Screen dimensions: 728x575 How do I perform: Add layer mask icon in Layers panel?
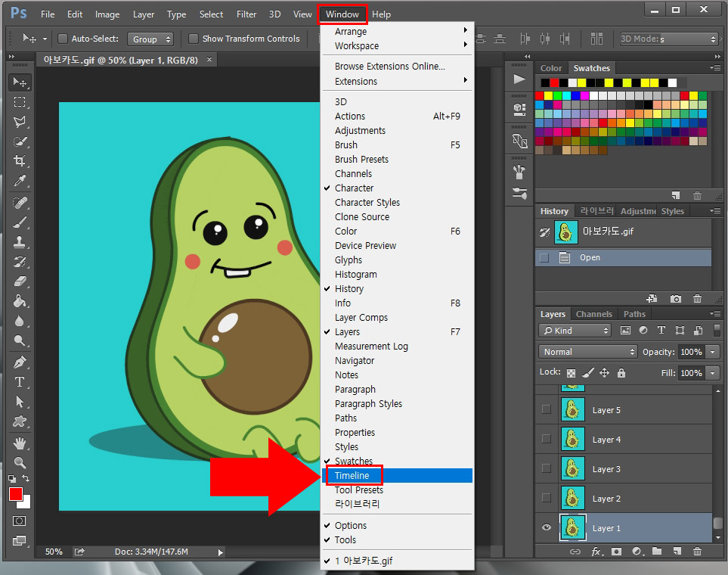point(616,552)
